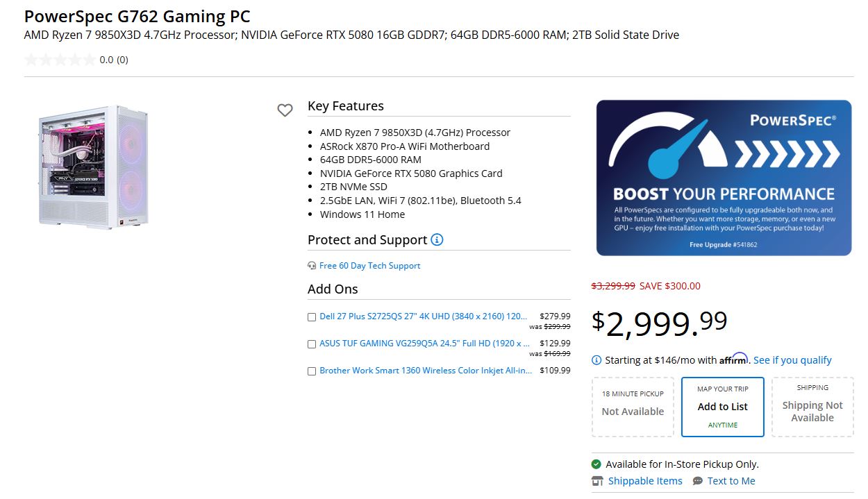Click the Add to List button

(x=722, y=407)
